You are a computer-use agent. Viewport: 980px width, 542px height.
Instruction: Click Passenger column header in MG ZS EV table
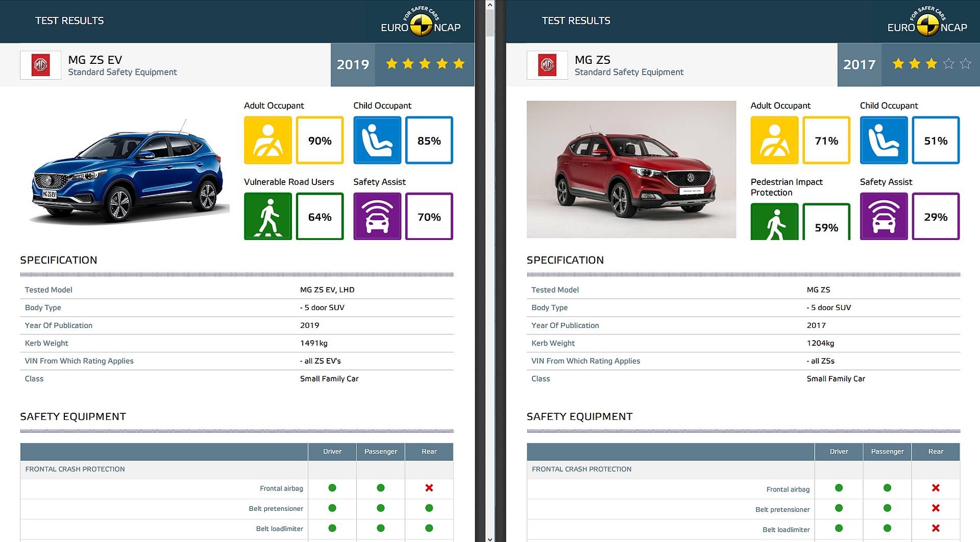point(381,452)
